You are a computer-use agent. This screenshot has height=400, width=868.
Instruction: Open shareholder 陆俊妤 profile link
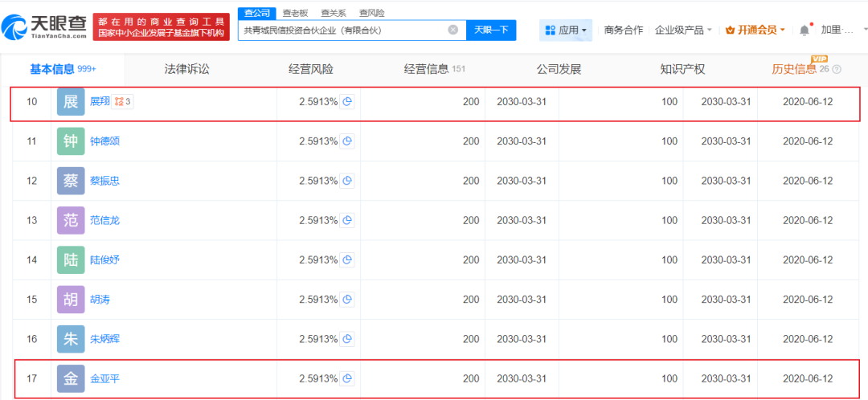pyautogui.click(x=104, y=259)
